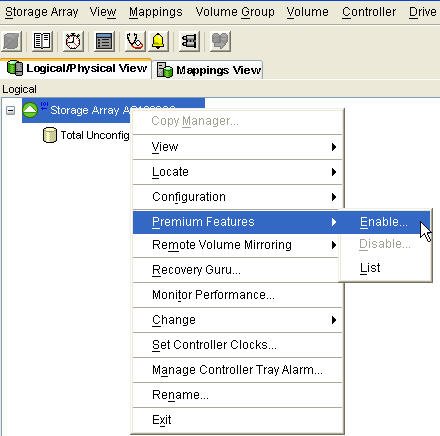
Task: Click the yellow bell alarm icon
Action: coord(158,41)
